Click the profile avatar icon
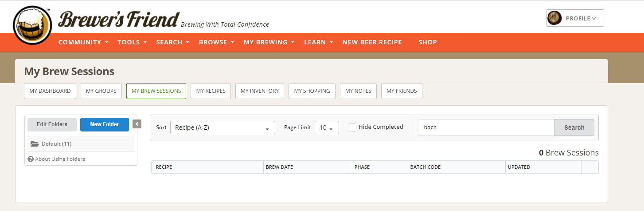The height and width of the screenshot is (211, 644). (555, 18)
